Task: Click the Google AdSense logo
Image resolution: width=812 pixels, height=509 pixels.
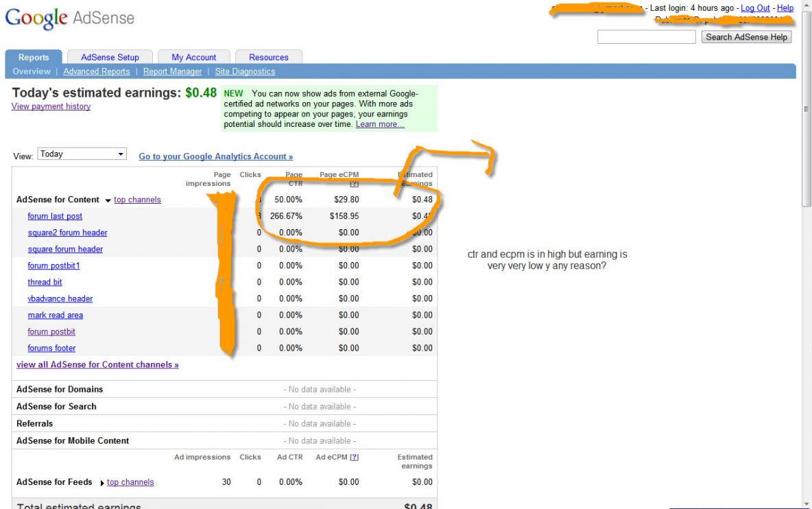Action: click(69, 18)
